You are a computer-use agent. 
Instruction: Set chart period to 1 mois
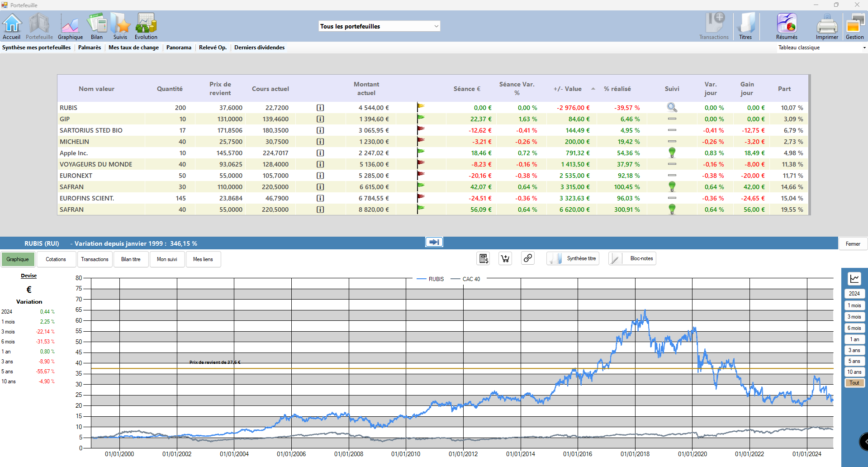pos(854,305)
